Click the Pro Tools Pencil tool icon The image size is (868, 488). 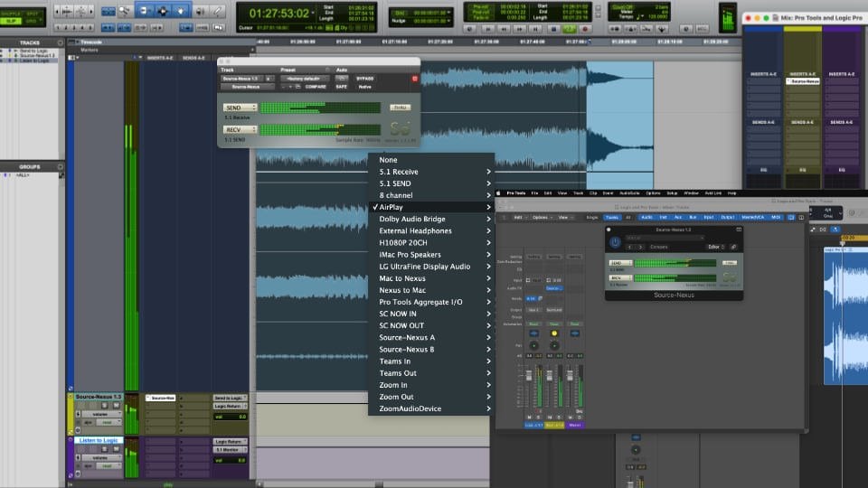[217, 12]
